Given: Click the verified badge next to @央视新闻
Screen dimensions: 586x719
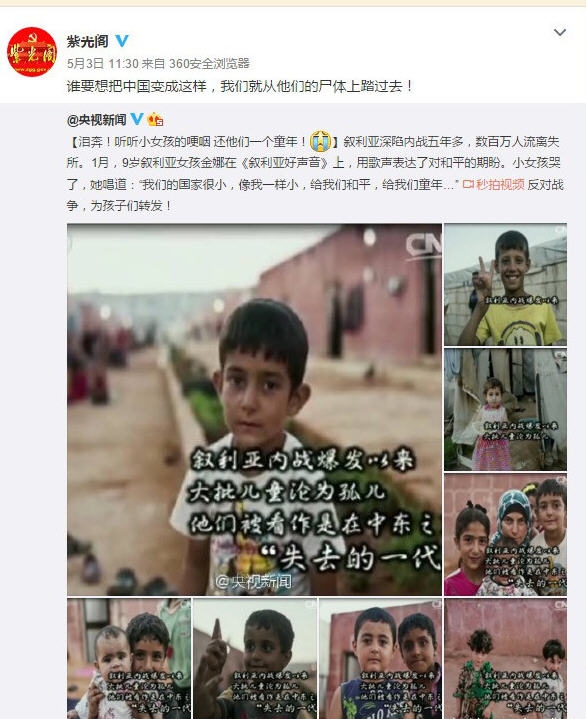Looking at the screenshot, I should coord(137,119).
